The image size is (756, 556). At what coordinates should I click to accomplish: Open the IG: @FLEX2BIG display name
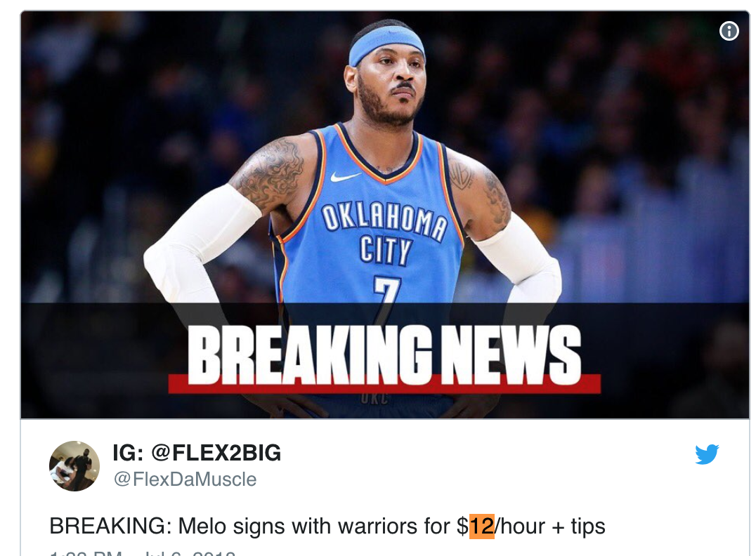(x=197, y=453)
